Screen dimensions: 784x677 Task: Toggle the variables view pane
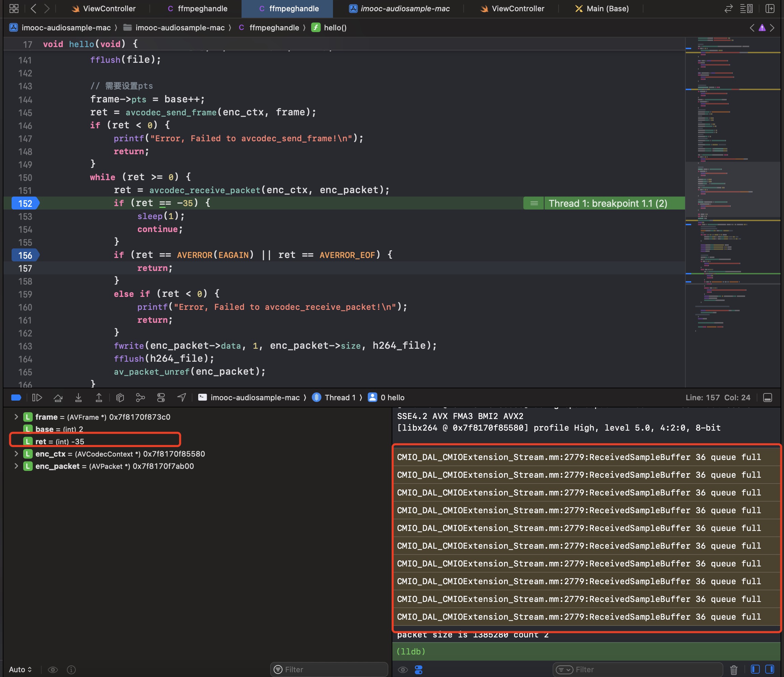[755, 669]
